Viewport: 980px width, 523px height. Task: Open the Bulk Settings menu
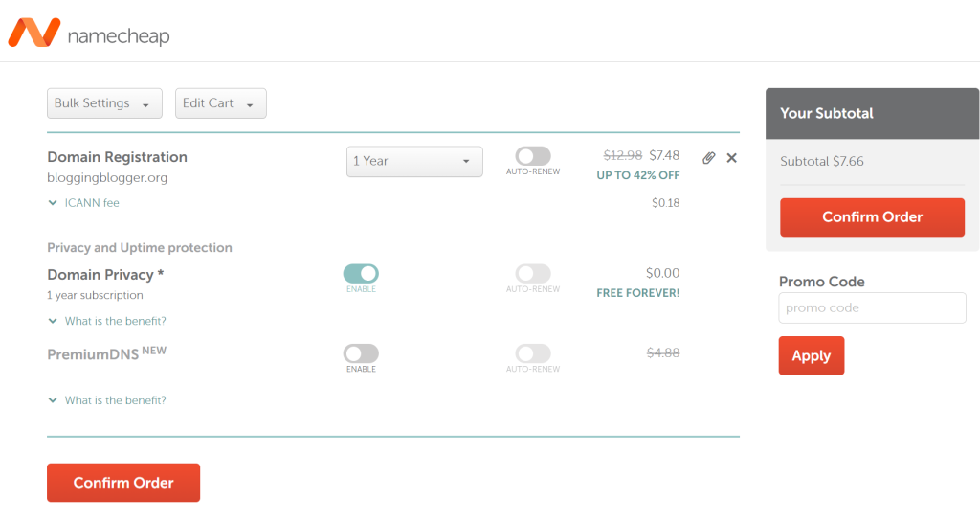click(104, 103)
